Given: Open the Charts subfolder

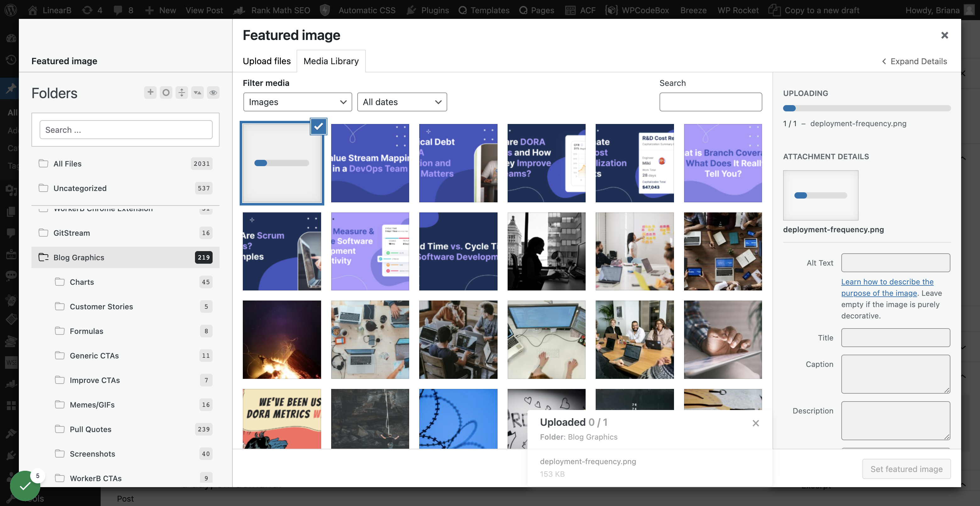Looking at the screenshot, I should (133, 282).
